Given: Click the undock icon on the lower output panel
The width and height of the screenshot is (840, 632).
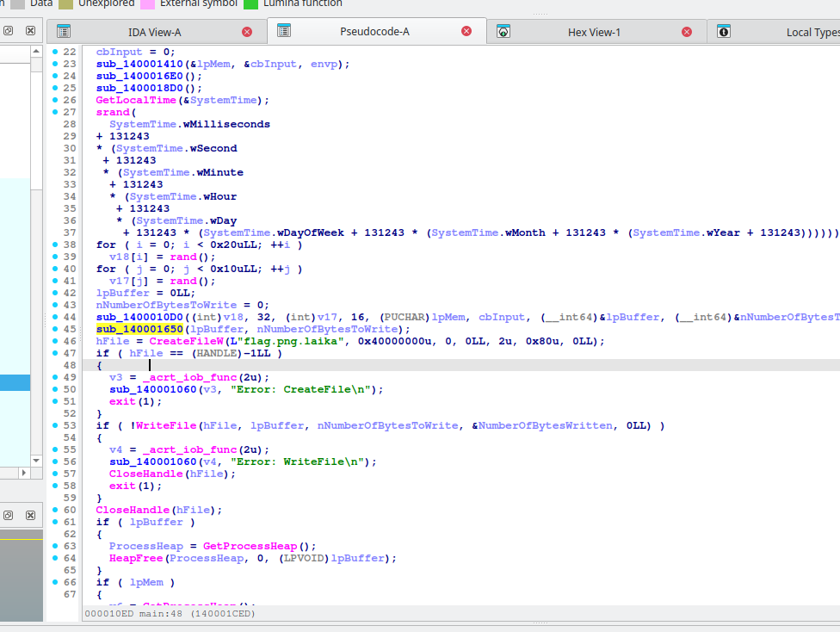Looking at the screenshot, I should pos(9,515).
